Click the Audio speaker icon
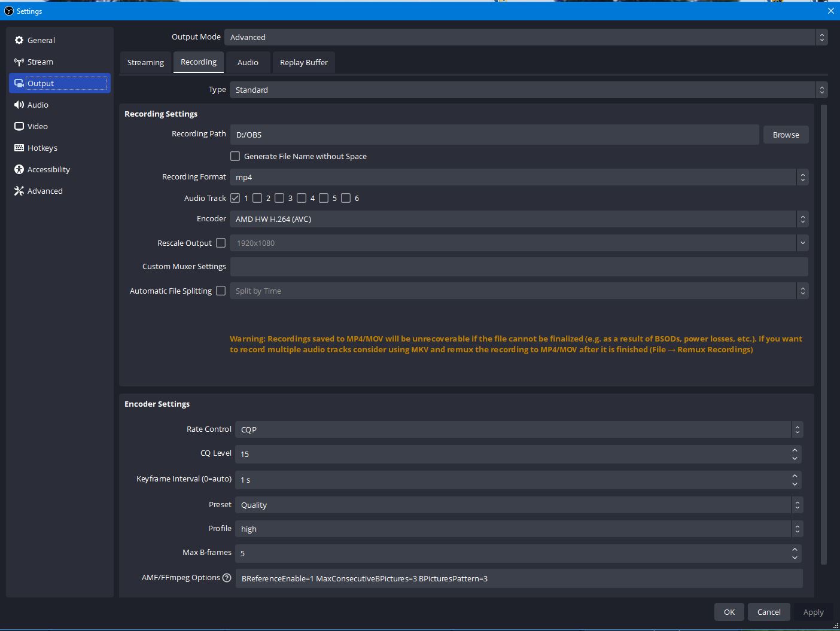 tap(19, 105)
